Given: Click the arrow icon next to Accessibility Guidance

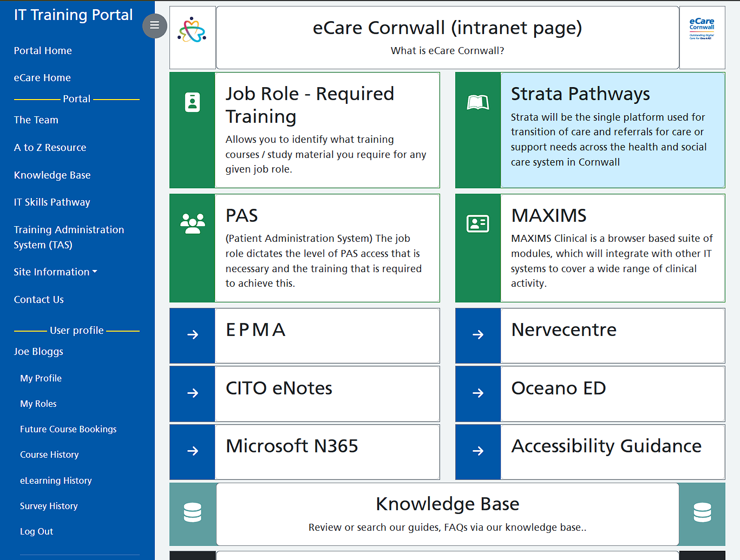Looking at the screenshot, I should (x=478, y=451).
